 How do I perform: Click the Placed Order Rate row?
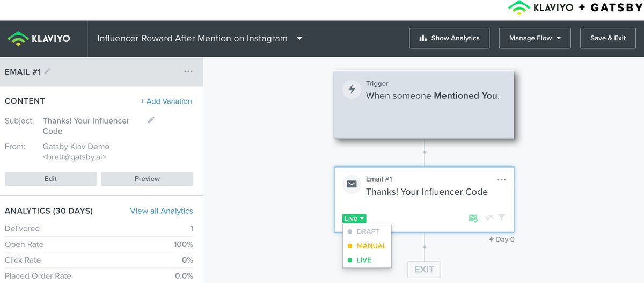pos(99,276)
